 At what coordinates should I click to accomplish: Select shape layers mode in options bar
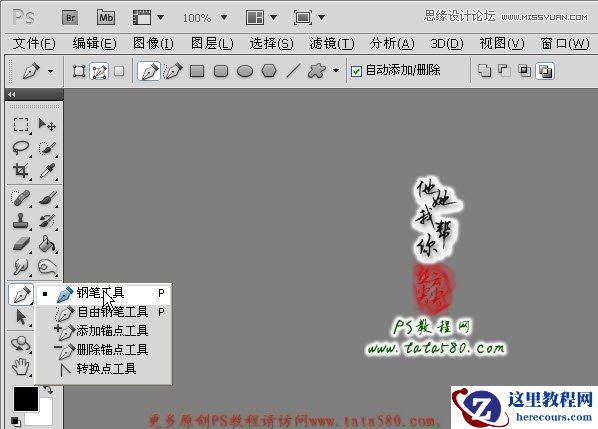[x=79, y=71]
